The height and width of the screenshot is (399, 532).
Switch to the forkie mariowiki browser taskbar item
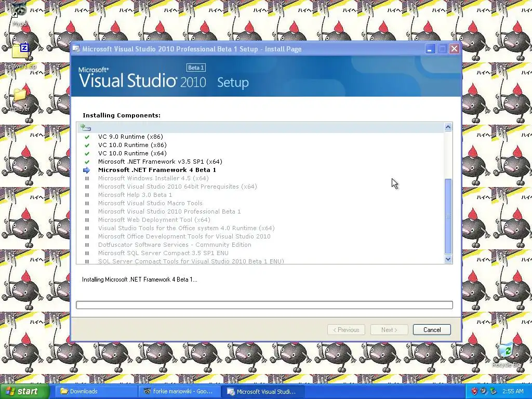[x=179, y=391]
